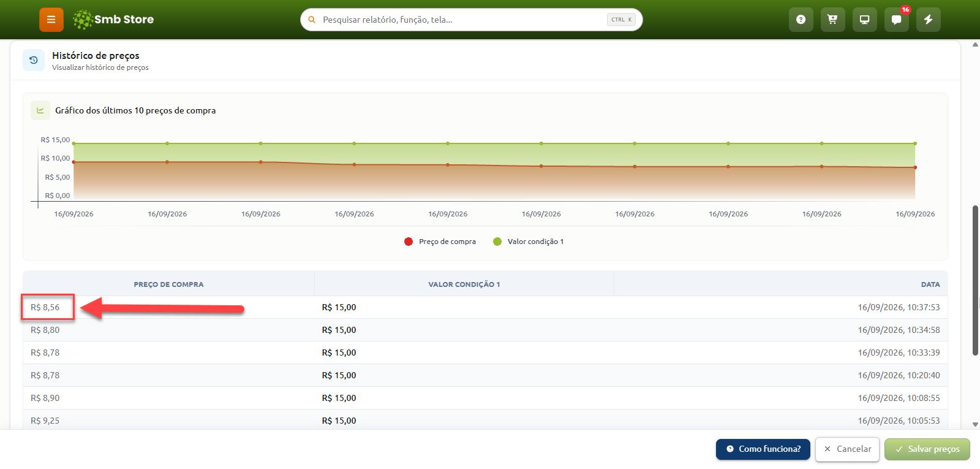The height and width of the screenshot is (469, 980).
Task: Click the page scrollbar thumb
Action: tap(975, 281)
